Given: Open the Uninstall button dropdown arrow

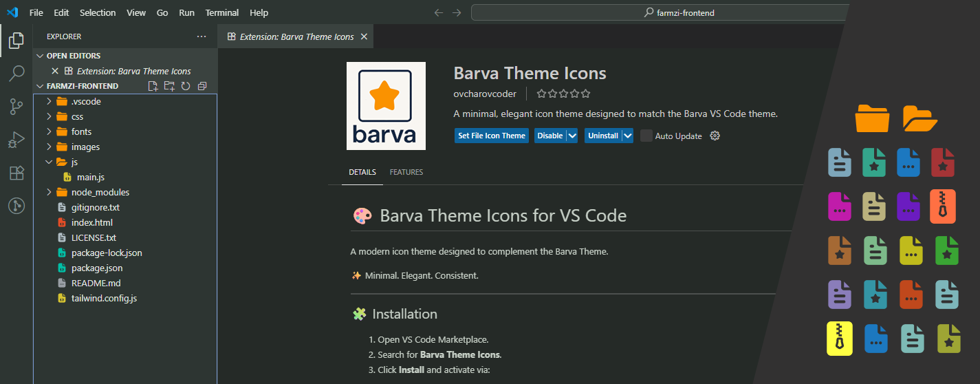Looking at the screenshot, I should (627, 136).
